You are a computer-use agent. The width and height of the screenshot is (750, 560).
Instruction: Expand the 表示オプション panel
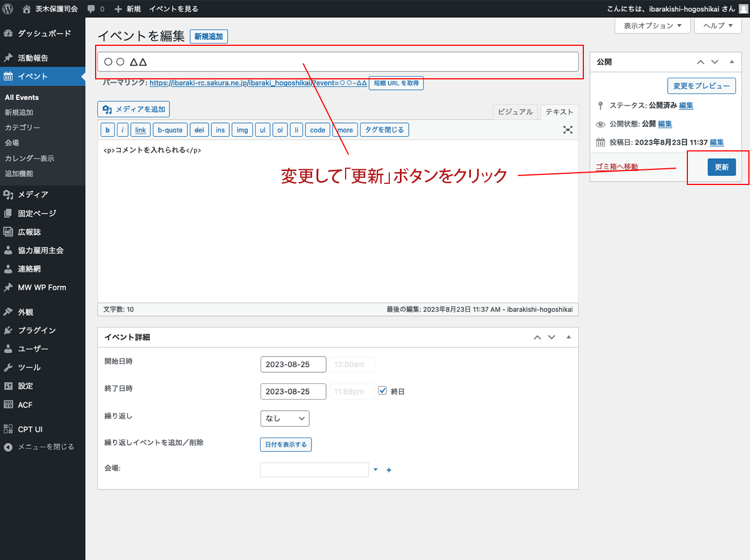click(652, 26)
